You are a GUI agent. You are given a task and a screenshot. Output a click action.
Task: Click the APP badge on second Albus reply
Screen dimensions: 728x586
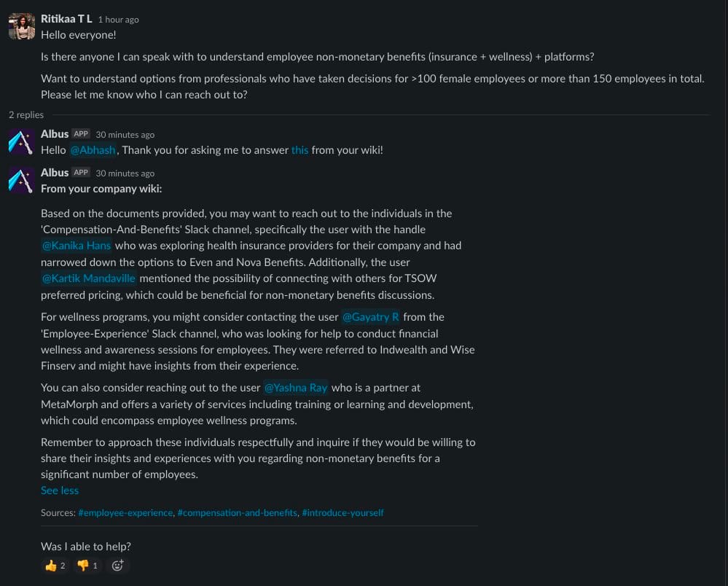click(x=81, y=173)
